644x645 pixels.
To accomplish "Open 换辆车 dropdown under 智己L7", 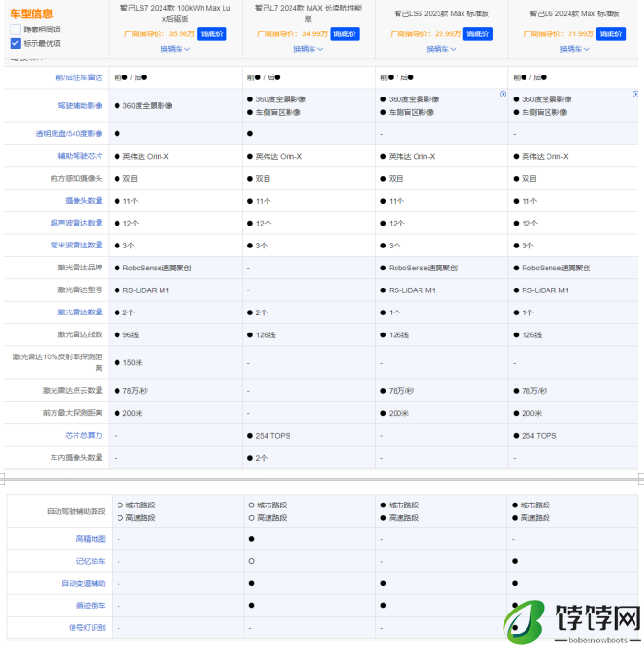I will 308,49.
